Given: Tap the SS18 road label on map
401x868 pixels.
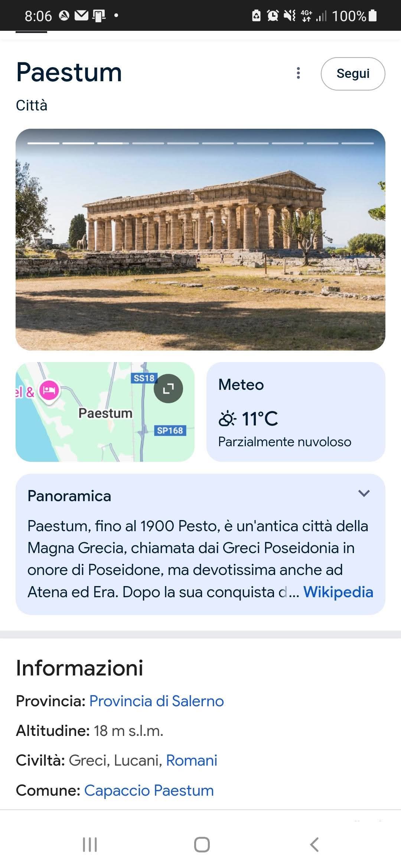Looking at the screenshot, I should [x=144, y=378].
